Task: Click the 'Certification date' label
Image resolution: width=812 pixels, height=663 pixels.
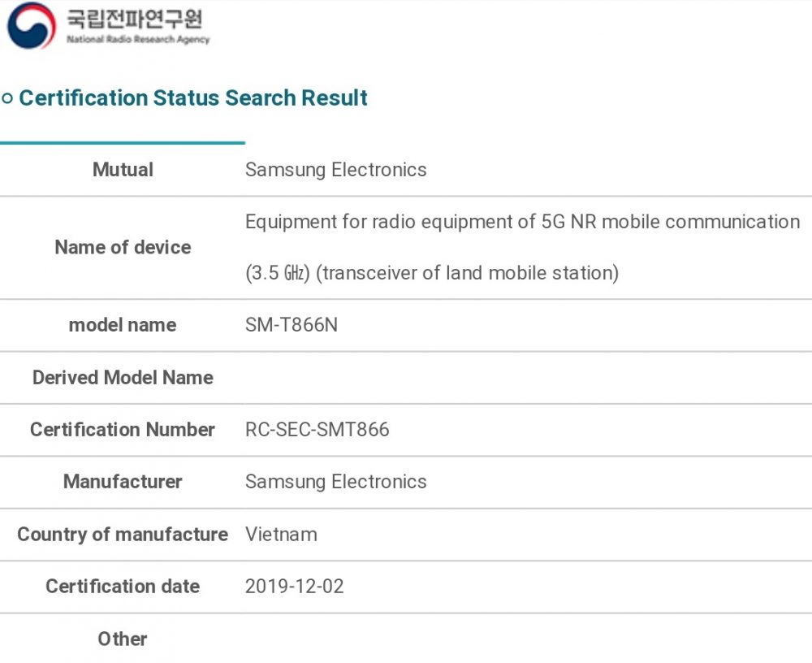Action: (x=123, y=587)
